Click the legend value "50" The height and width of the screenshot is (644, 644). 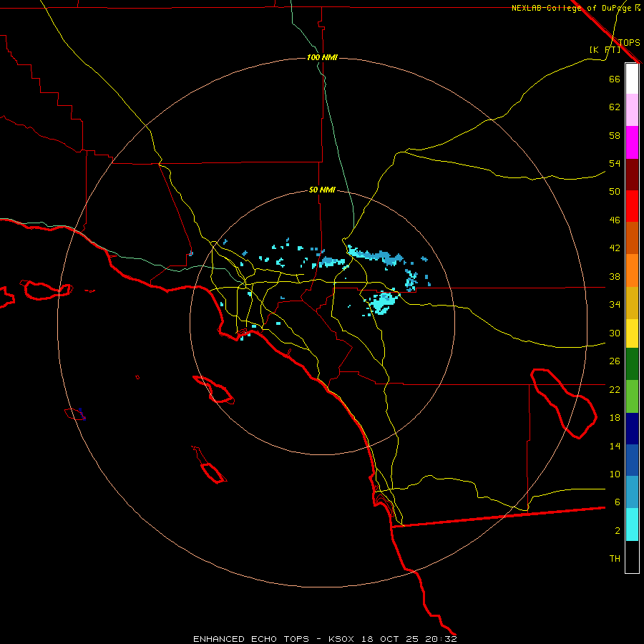[615, 191]
